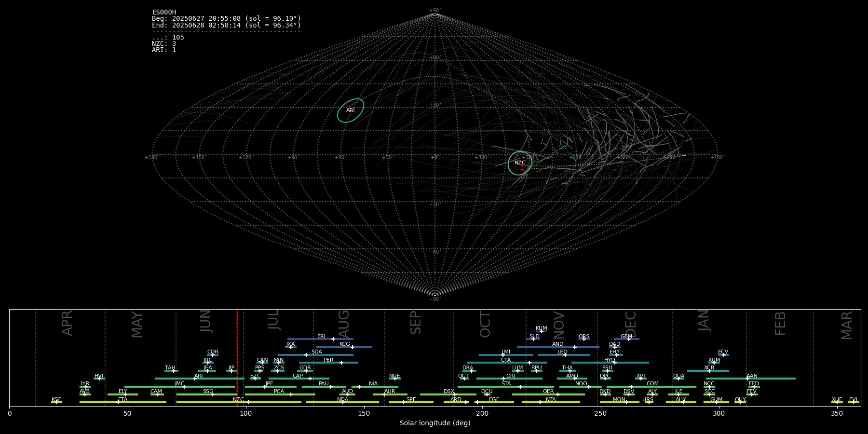The width and height of the screenshot is (868, 434).
Task: Select the AUR shower bar in the timeline
Action: pyautogui.click(x=390, y=394)
